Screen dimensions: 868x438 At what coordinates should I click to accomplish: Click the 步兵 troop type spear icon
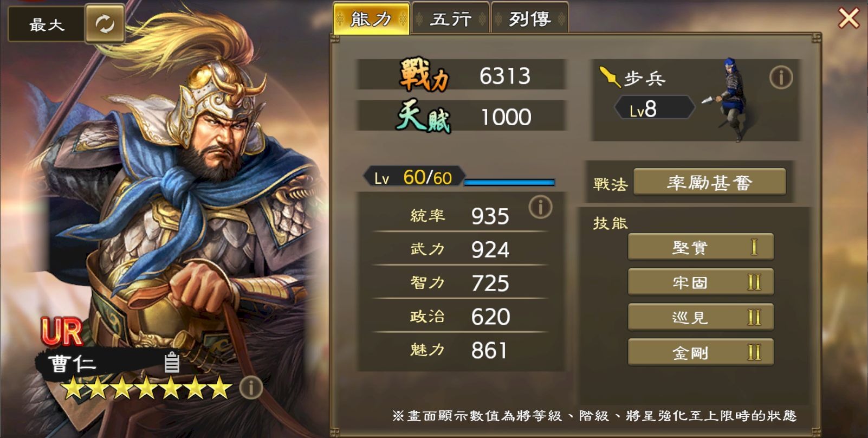[610, 77]
